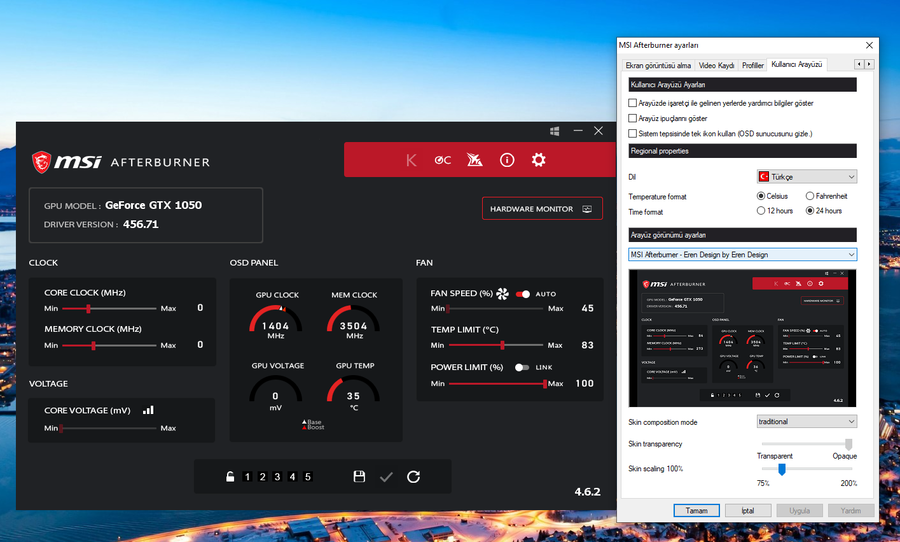This screenshot has height=542, width=900.
Task: Open the OC Scanner icon
Action: [443, 160]
